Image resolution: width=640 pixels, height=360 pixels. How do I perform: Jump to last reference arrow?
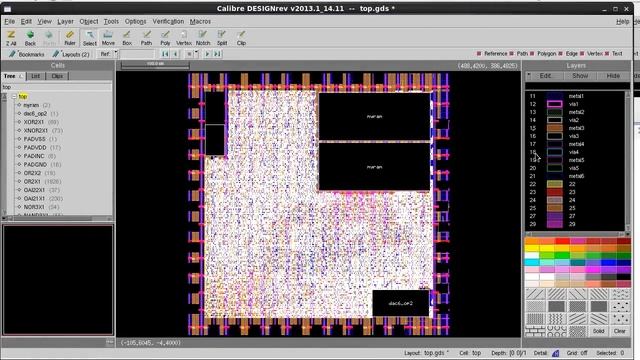point(217,54)
